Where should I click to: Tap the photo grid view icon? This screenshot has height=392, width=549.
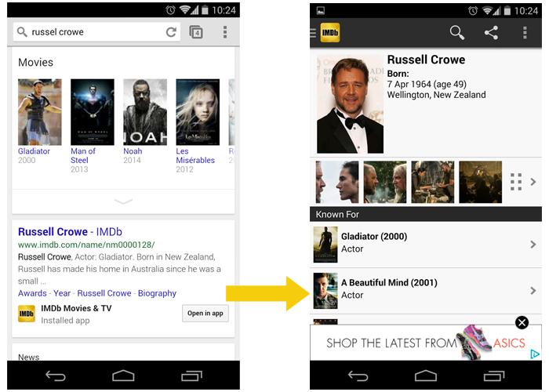[516, 182]
